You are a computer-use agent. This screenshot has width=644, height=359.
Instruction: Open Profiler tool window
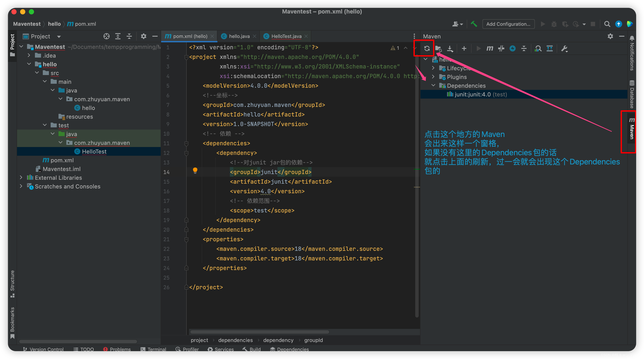[x=187, y=349]
